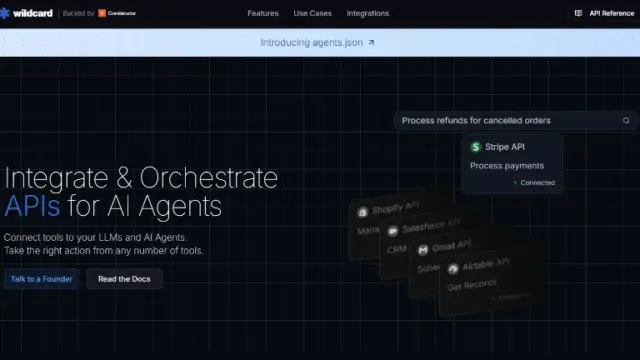Click the arrow icon beside Introducing agents.json
Screen dimensions: 640x360
pyautogui.click(x=371, y=42)
